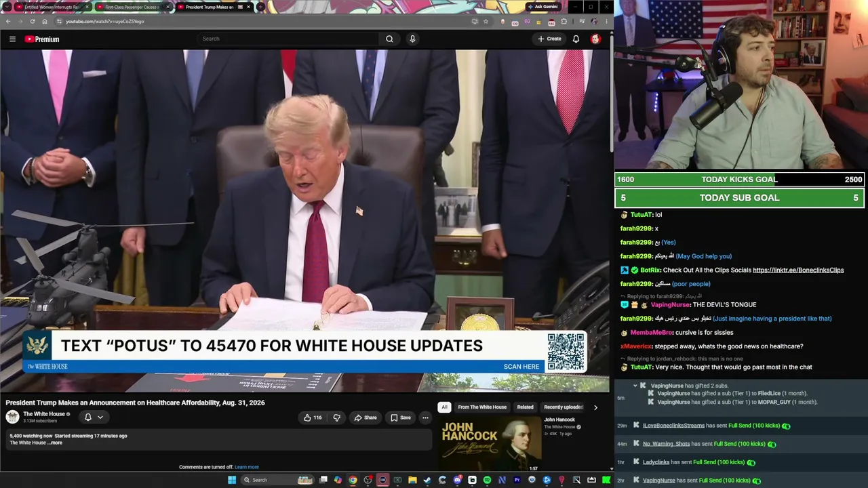Image resolution: width=868 pixels, height=488 pixels.
Task: Open ILoveBoneclinksStreams username in kicks list
Action: click(x=673, y=426)
